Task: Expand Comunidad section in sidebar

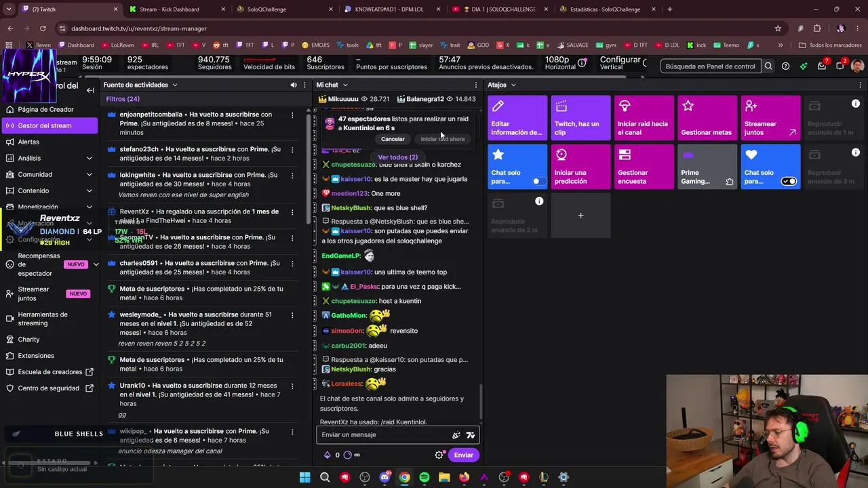Action: coord(89,174)
